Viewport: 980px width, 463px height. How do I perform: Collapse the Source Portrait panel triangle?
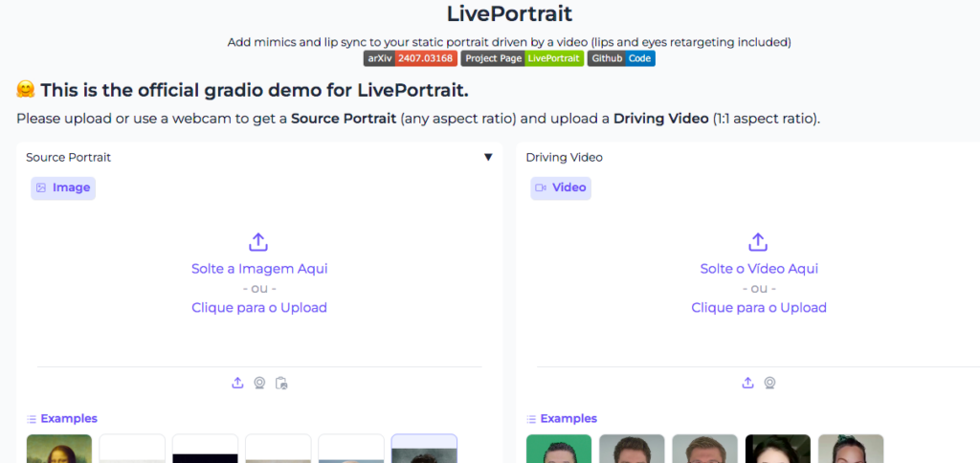pyautogui.click(x=488, y=157)
